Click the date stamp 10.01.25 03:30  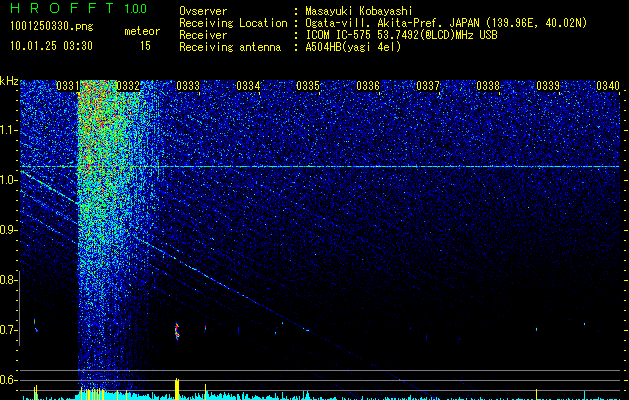pos(51,46)
